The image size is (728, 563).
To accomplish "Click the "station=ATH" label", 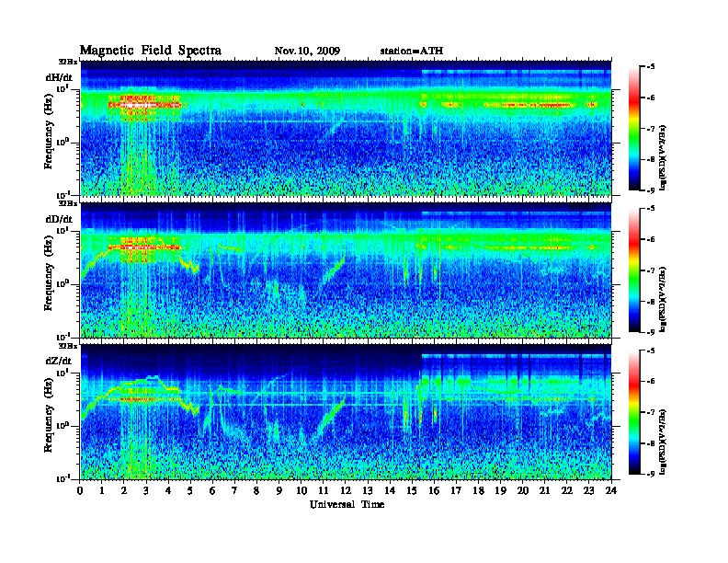I will coord(412,52).
